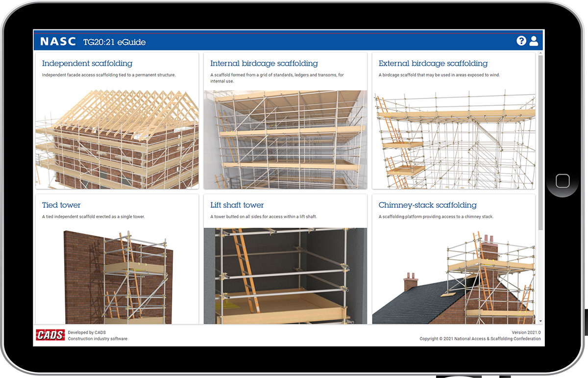Screen dimensions: 588x378
Task: Open the user account profile icon
Action: click(x=534, y=41)
